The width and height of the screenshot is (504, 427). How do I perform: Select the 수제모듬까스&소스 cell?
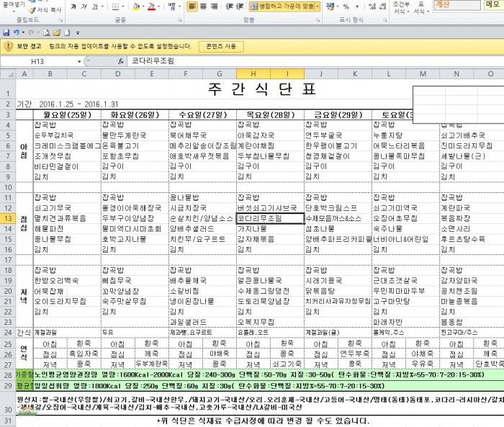(x=338, y=219)
